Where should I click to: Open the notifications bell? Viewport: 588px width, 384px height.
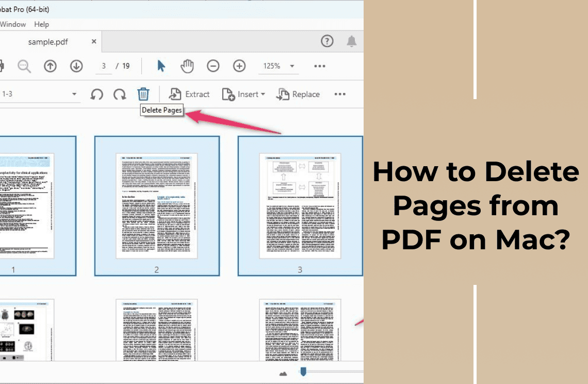(353, 41)
